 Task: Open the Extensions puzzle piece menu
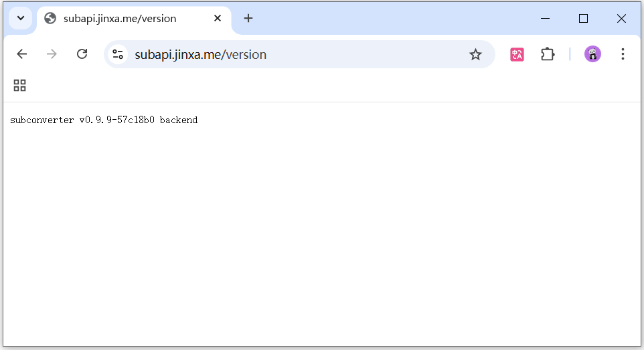tap(548, 54)
